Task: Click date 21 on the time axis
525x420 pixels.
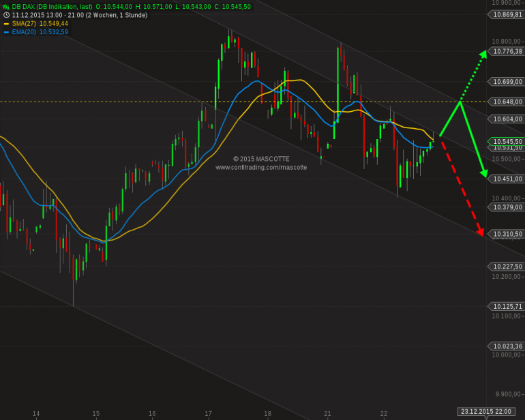Action: 327,414
